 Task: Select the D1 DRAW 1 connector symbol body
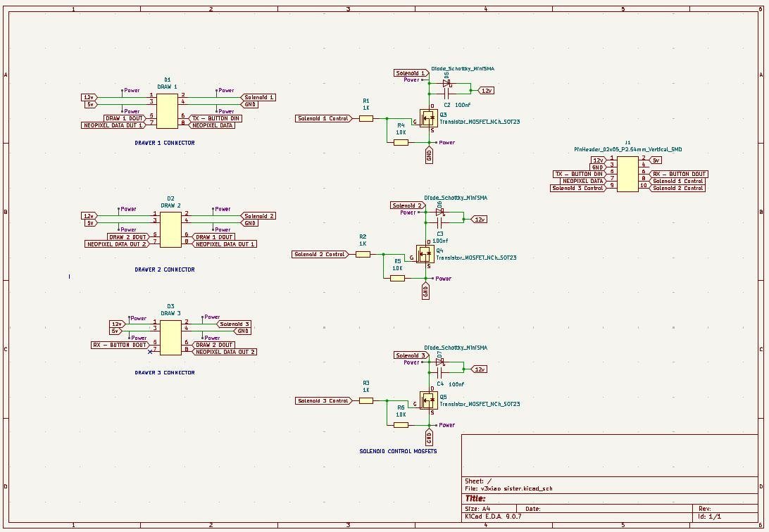[x=167, y=111]
